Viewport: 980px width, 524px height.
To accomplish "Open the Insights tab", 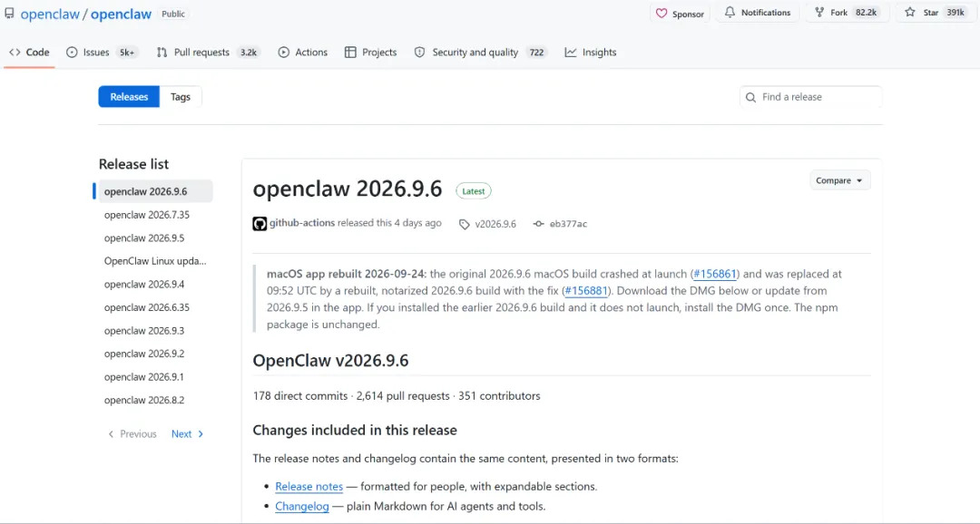I will [x=591, y=53].
